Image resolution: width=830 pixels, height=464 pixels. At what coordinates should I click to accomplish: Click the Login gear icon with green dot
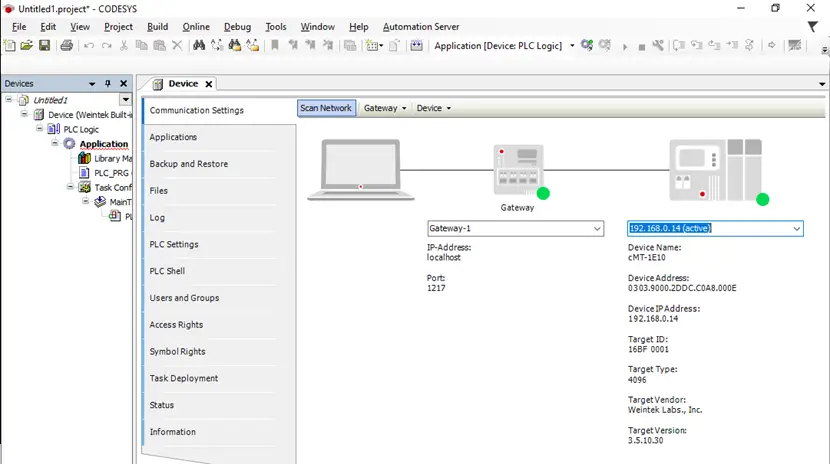pos(587,46)
